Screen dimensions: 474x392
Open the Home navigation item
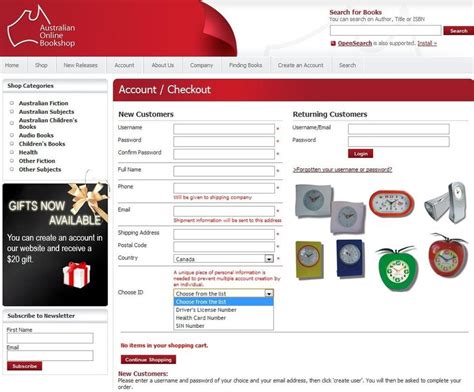click(12, 65)
